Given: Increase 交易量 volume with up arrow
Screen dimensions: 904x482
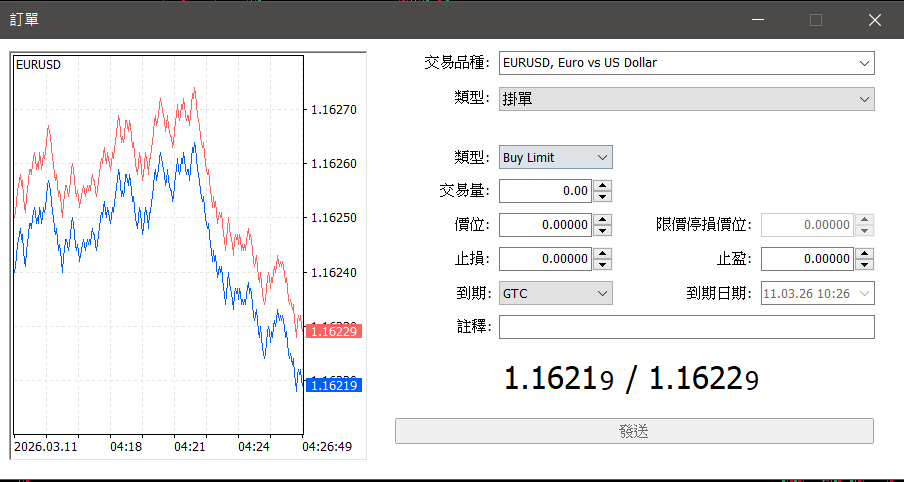Looking at the screenshot, I should [x=602, y=185].
